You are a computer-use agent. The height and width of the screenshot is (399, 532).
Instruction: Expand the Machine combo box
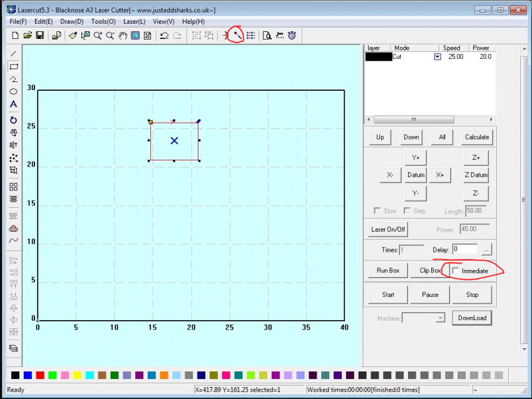click(440, 318)
